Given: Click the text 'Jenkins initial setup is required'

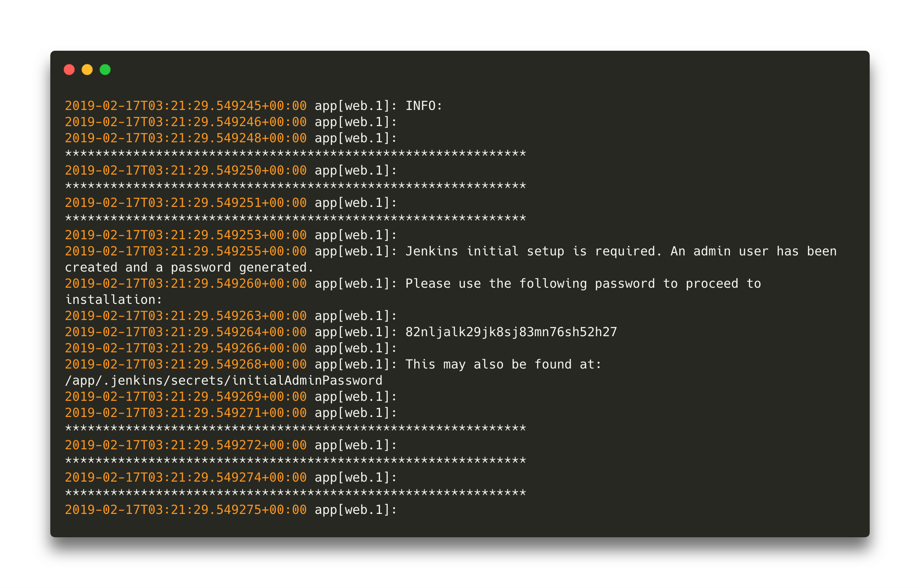Looking at the screenshot, I should (533, 251).
